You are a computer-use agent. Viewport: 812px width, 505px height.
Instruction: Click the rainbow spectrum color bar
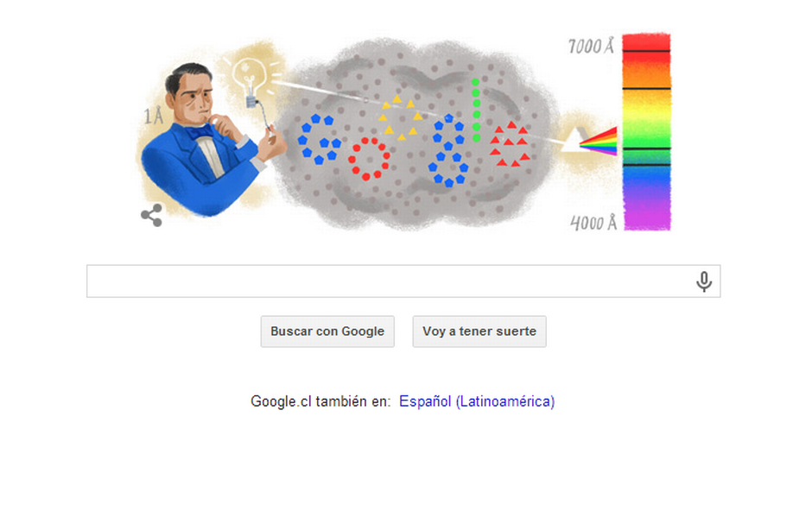pos(646,132)
